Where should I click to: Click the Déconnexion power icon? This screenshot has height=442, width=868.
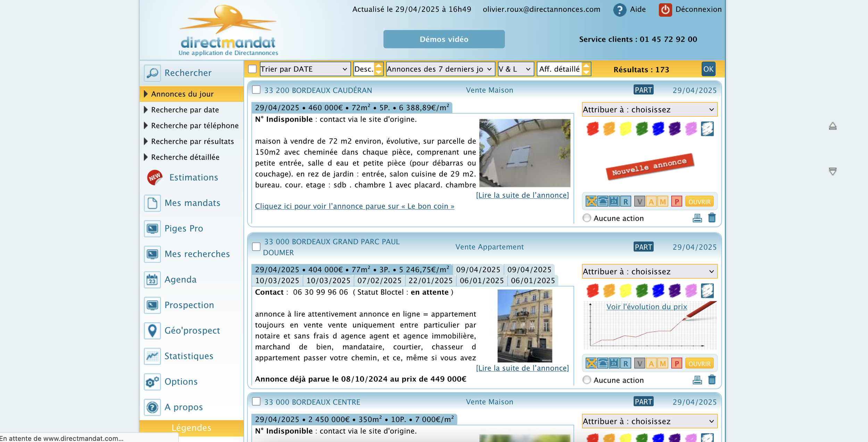coord(665,10)
